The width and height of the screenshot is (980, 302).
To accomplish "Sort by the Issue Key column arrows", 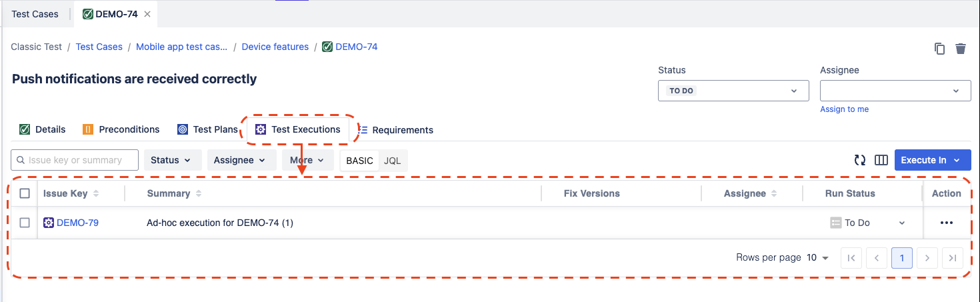I will [x=96, y=193].
